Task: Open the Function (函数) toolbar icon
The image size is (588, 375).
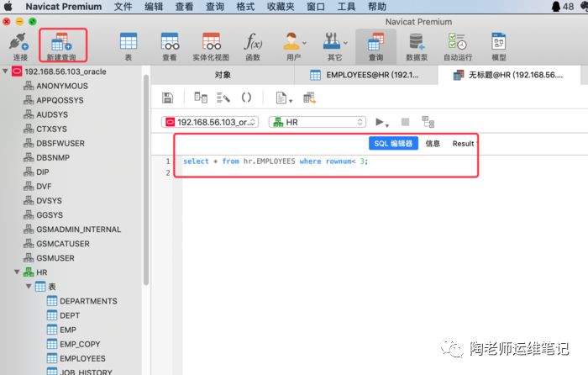Action: pos(253,46)
